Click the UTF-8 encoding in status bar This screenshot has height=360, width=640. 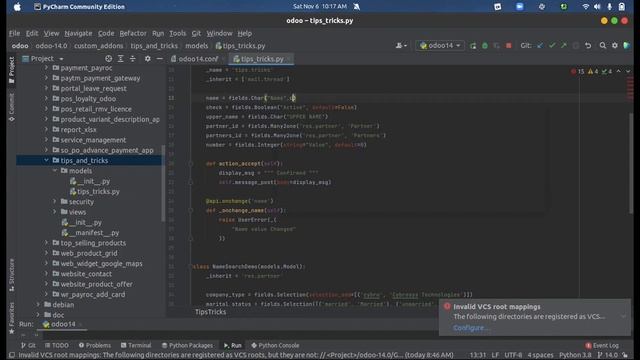[513, 355]
